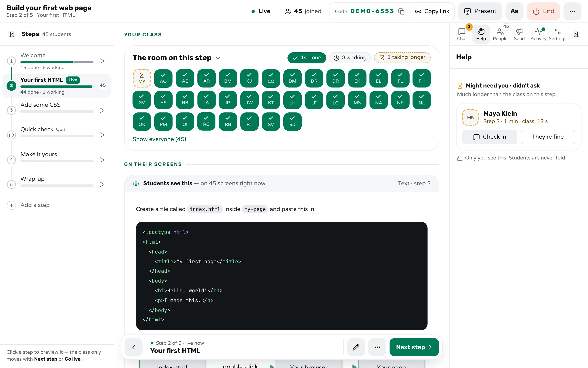Copy the session code DEMO-6553
This screenshot has width=588, height=368.
pos(401,11)
